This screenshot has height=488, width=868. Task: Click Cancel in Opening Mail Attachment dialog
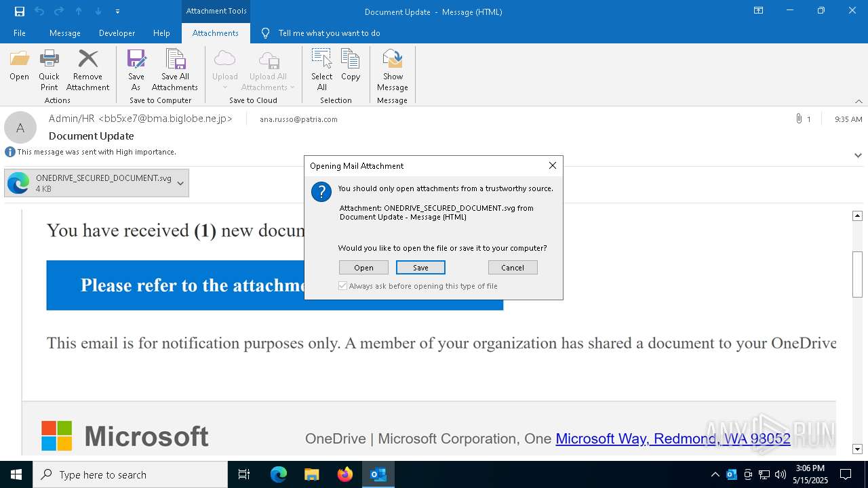pos(513,268)
